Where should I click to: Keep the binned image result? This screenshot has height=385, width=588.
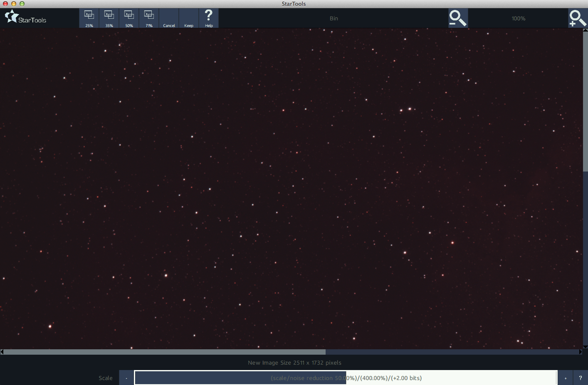click(188, 18)
